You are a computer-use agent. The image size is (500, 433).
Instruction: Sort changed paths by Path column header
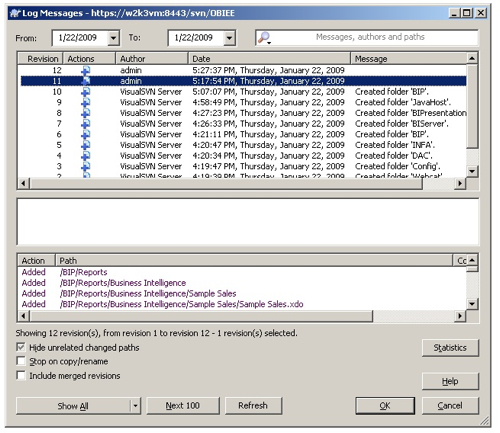point(254,261)
